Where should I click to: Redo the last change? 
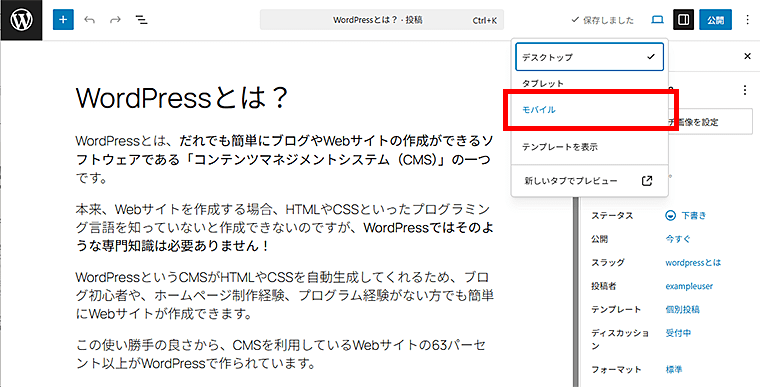click(115, 20)
